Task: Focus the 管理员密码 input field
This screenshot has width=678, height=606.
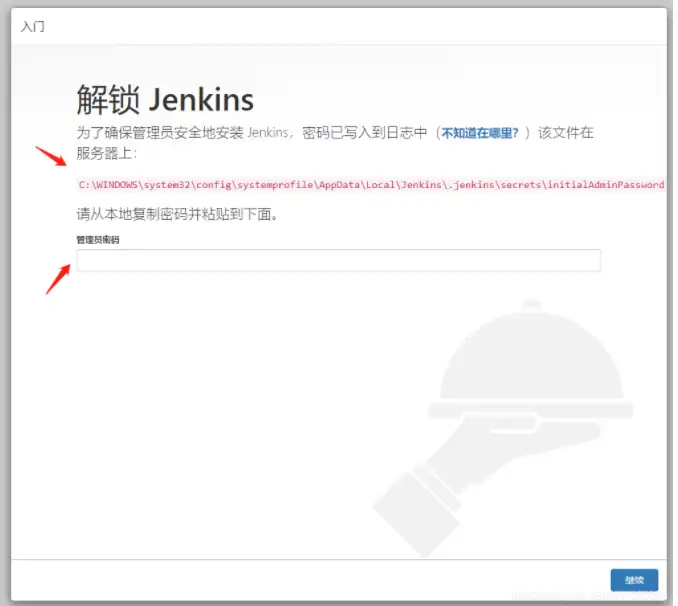Action: pos(339,260)
